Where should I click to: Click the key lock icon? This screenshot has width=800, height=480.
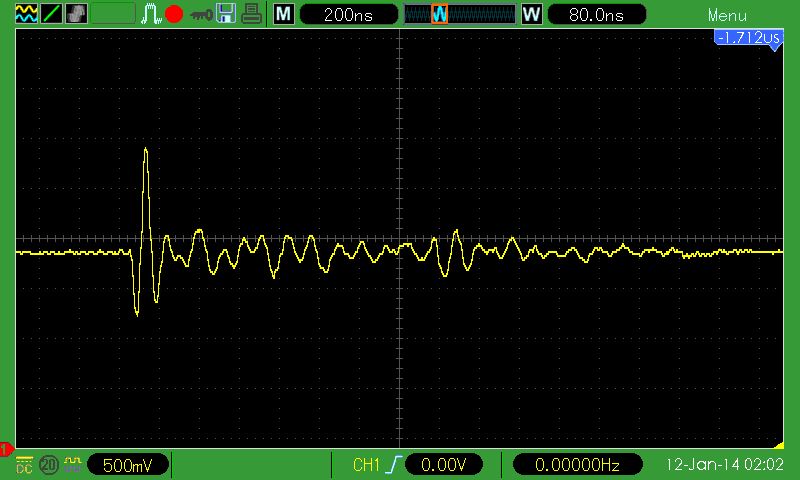201,15
